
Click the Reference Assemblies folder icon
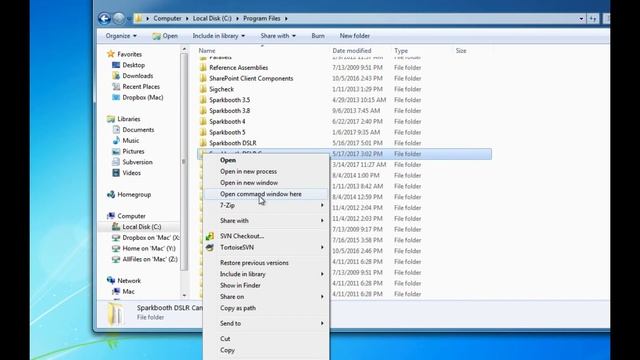[203, 67]
